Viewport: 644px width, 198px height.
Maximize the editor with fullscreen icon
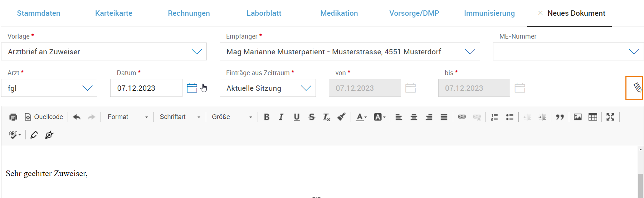(x=610, y=117)
